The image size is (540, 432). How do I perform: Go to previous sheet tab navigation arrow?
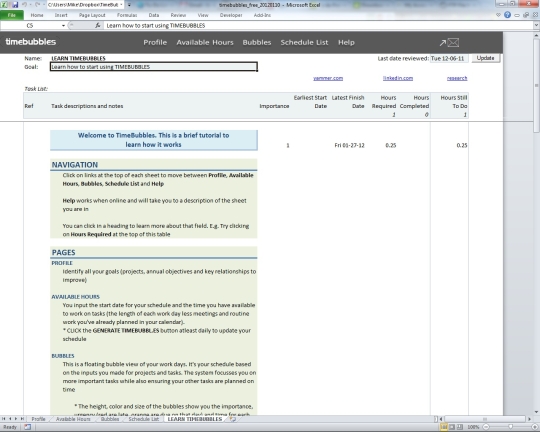(10, 419)
